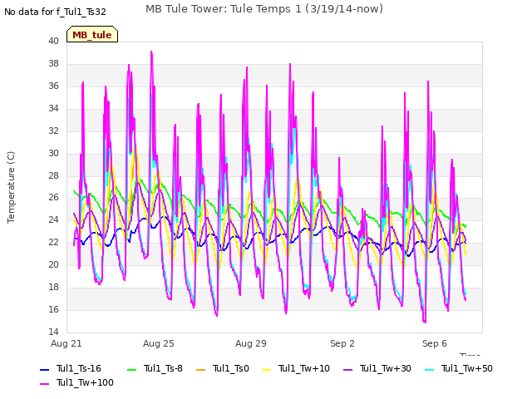Toggle the Tul1_Ts-16 legend entry

click(x=71, y=368)
